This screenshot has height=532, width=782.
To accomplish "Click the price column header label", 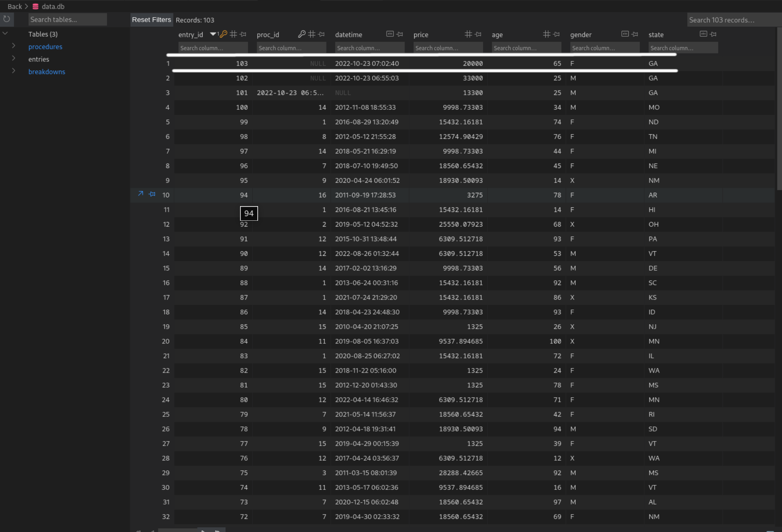I will (x=421, y=35).
